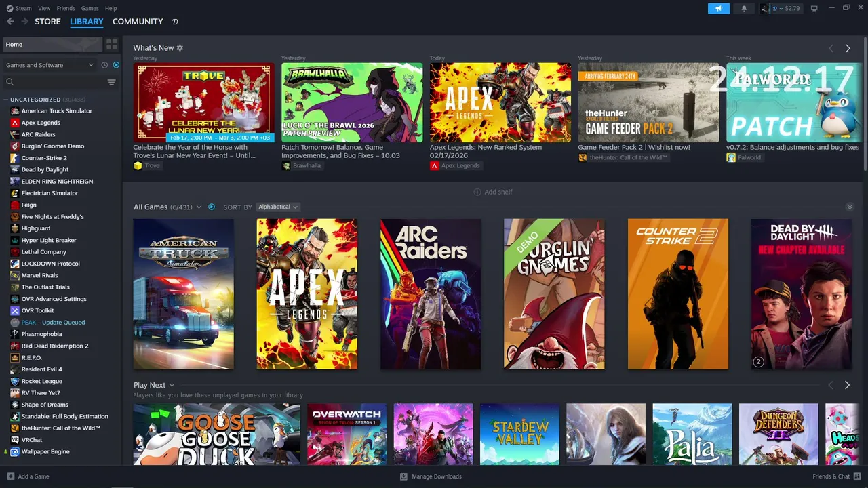Open Overwatch in Play Next shelf

pyautogui.click(x=347, y=434)
